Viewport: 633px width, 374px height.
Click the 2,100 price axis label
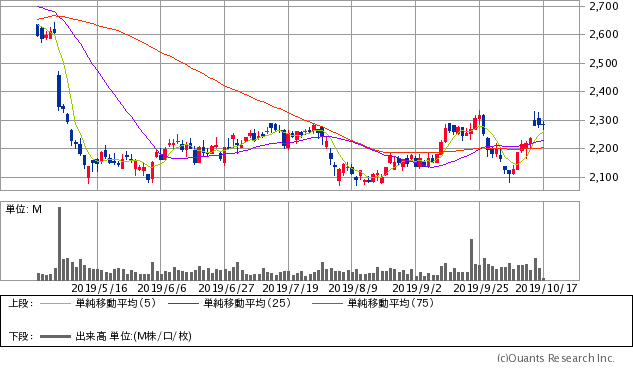(x=604, y=177)
